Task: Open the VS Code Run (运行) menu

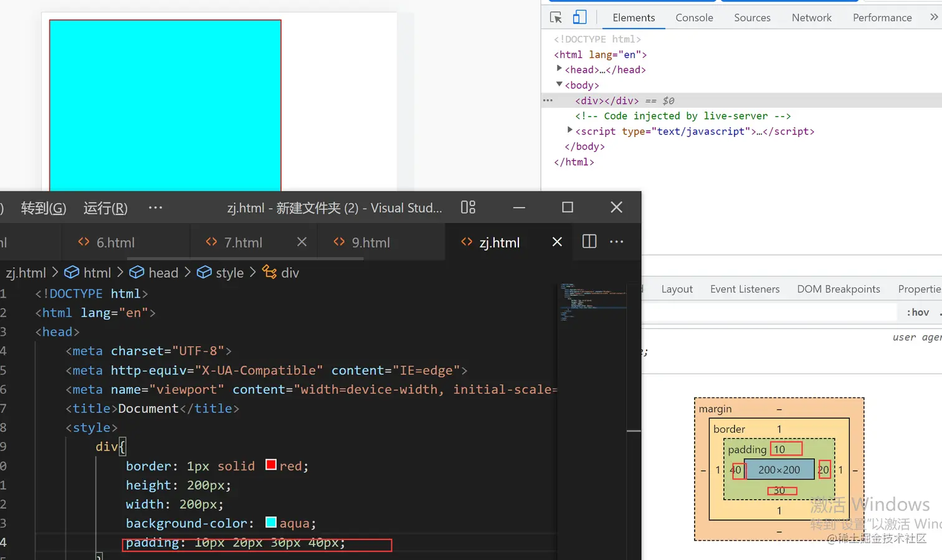Action: (x=105, y=208)
